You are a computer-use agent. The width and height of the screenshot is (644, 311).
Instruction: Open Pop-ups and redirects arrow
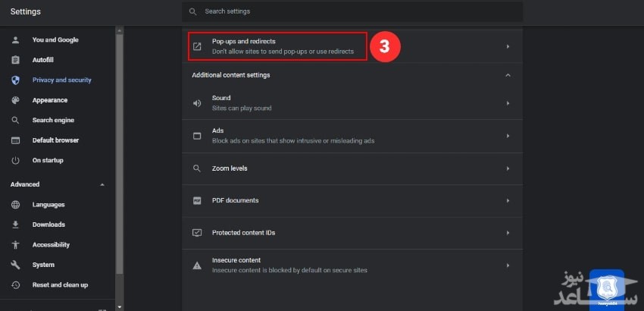(x=508, y=46)
